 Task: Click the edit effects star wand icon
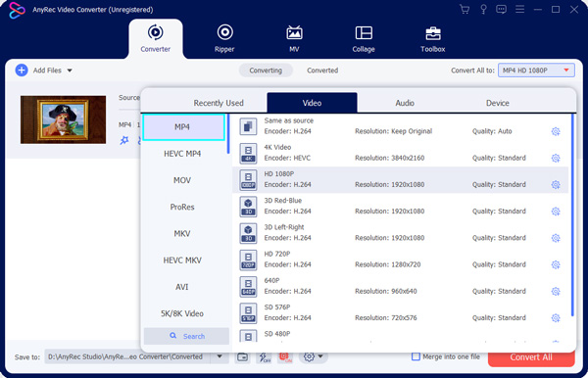tap(124, 140)
